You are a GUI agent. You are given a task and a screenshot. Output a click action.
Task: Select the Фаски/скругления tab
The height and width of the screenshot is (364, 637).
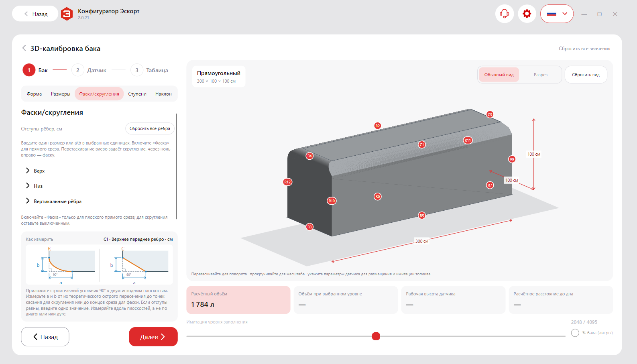(x=99, y=94)
